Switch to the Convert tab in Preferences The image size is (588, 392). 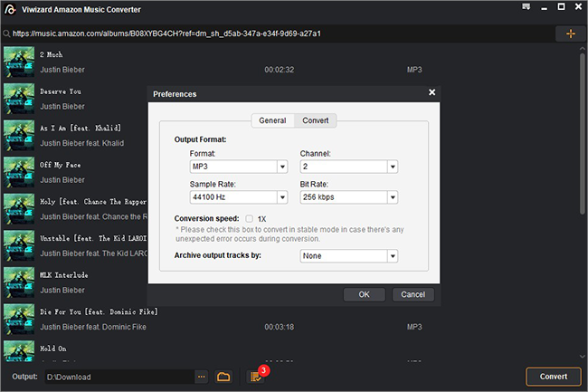tap(316, 120)
